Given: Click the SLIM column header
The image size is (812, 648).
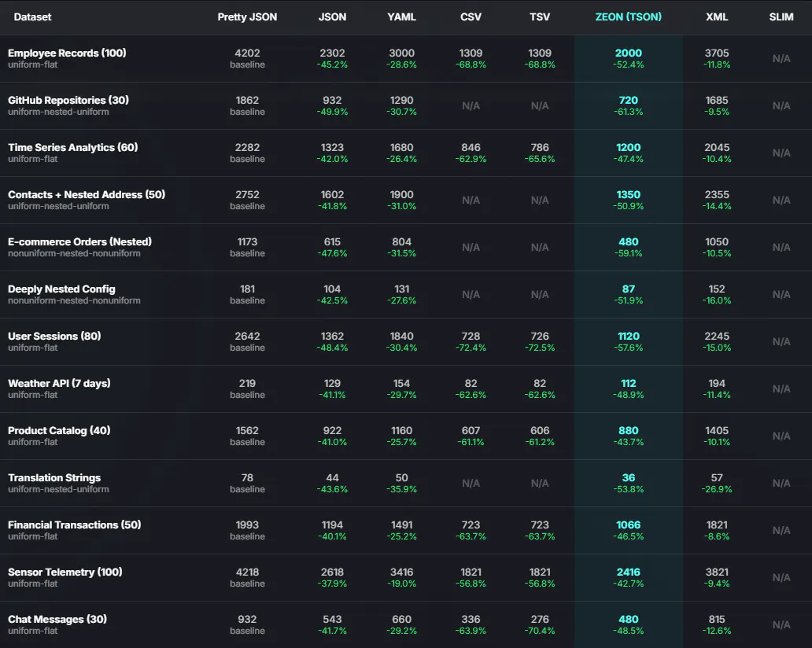Looking at the screenshot, I should (781, 17).
